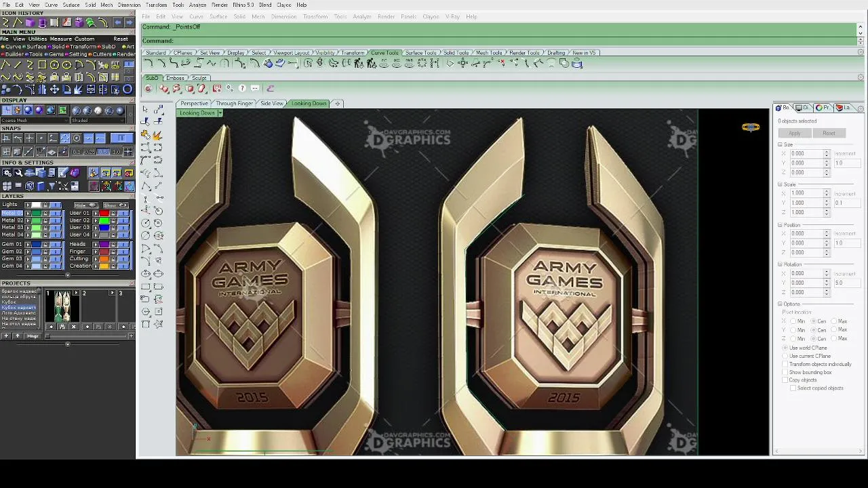Click the star shape tool in sidebar
Image resolution: width=868 pixels, height=488 pixels.
click(x=158, y=324)
